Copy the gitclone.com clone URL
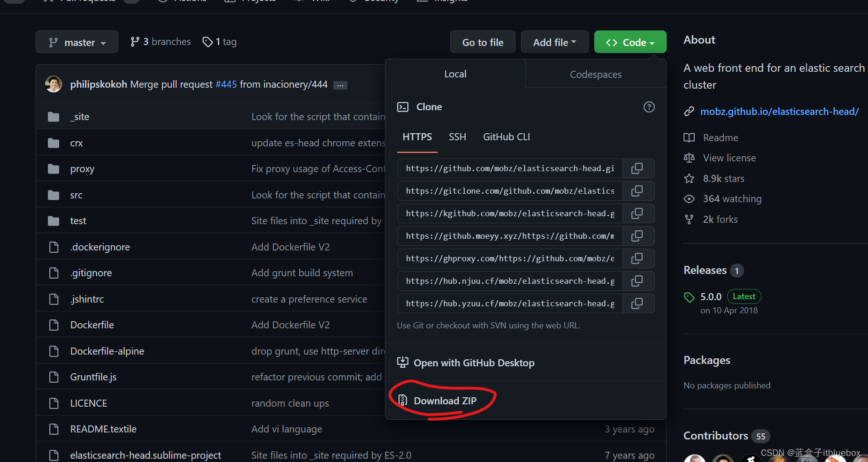868x462 pixels. (637, 191)
